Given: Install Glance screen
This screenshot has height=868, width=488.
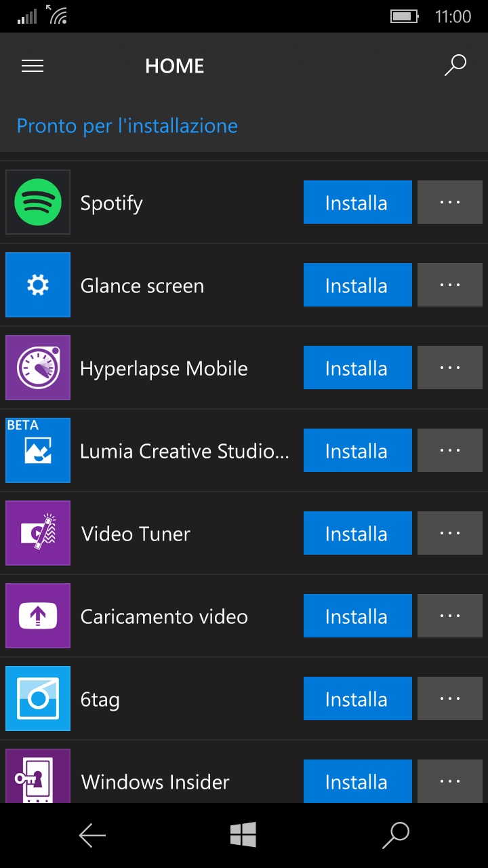Looking at the screenshot, I should pyautogui.click(x=358, y=285).
